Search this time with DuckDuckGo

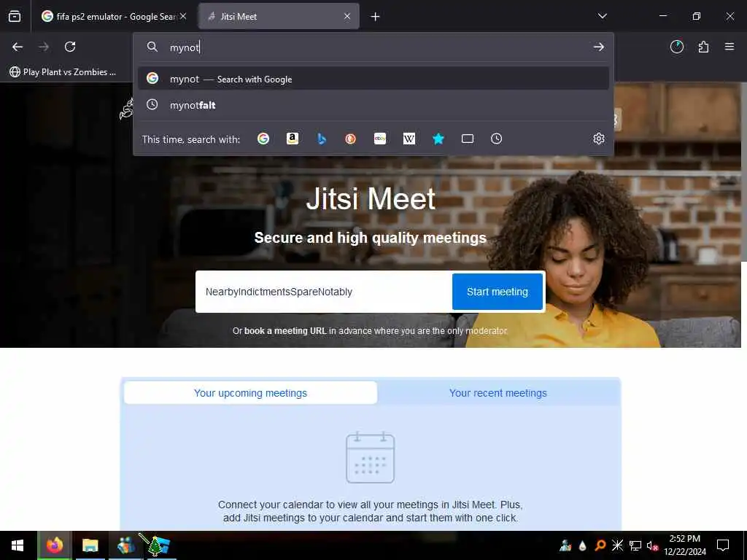click(351, 139)
